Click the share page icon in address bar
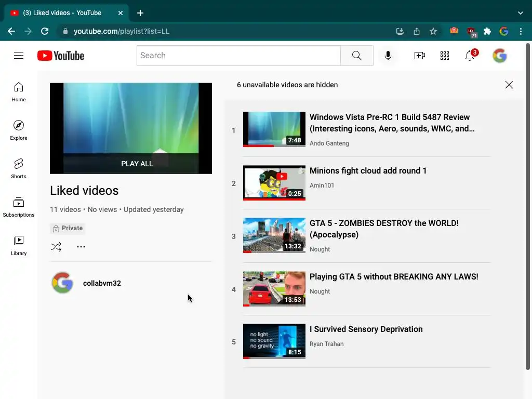The height and width of the screenshot is (399, 532). (417, 32)
